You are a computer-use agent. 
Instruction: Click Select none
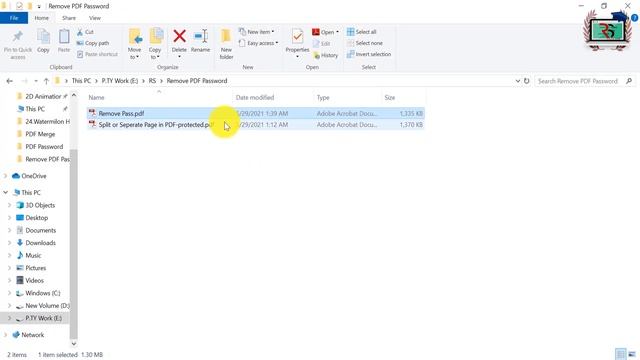pos(364,43)
